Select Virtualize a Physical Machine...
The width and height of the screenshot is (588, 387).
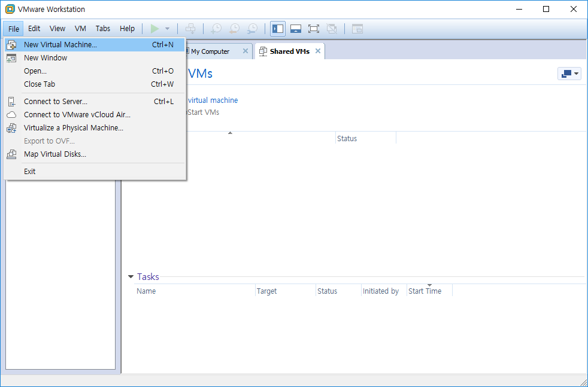(x=95, y=128)
